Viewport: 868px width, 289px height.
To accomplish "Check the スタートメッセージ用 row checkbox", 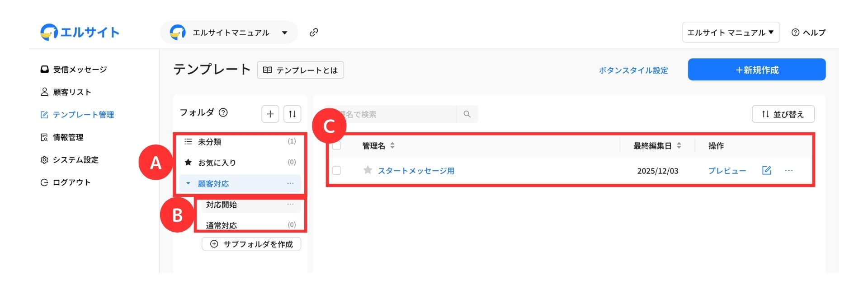I will click(x=337, y=170).
